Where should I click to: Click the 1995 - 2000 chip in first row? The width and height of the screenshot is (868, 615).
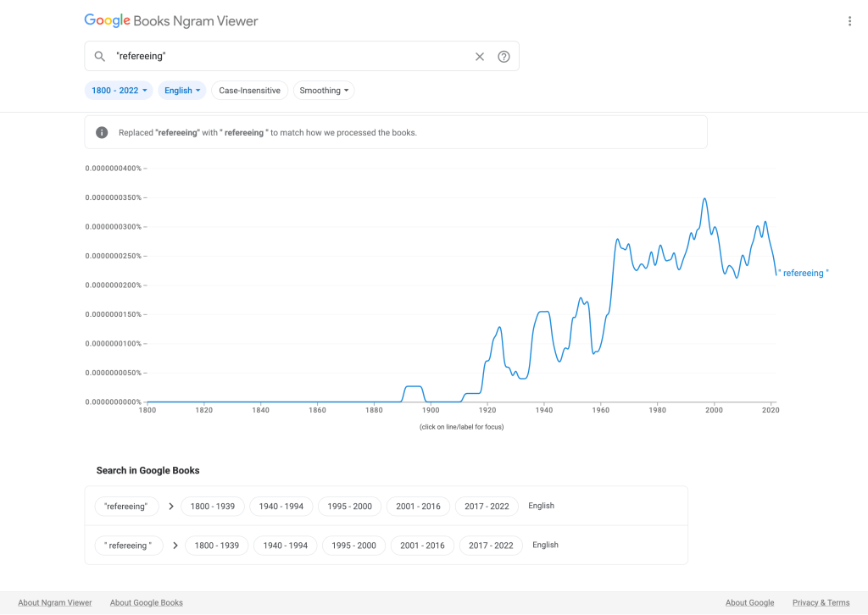[350, 507]
